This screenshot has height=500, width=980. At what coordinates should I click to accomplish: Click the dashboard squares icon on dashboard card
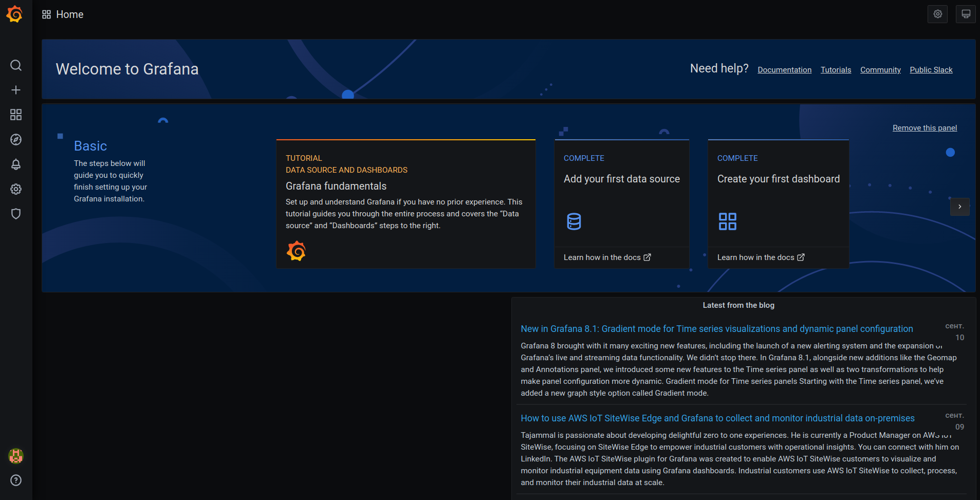(x=728, y=221)
